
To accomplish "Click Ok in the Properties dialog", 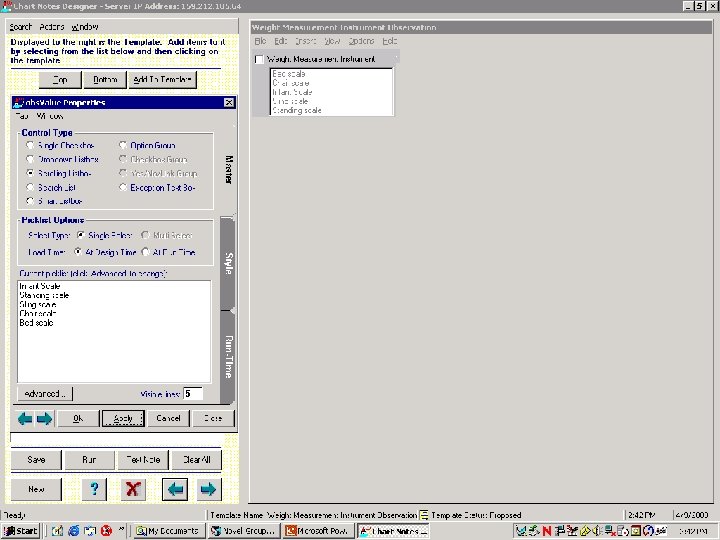I will click(x=78, y=418).
